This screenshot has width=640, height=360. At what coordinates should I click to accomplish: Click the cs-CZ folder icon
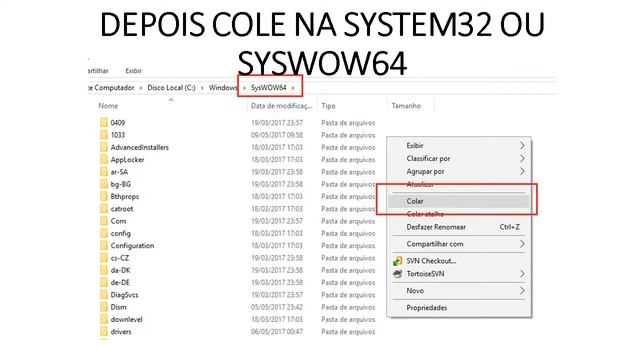click(x=104, y=258)
